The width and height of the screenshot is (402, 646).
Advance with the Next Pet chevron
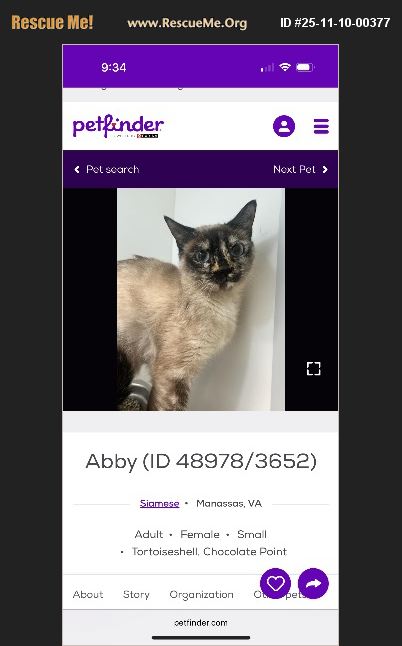coord(325,170)
